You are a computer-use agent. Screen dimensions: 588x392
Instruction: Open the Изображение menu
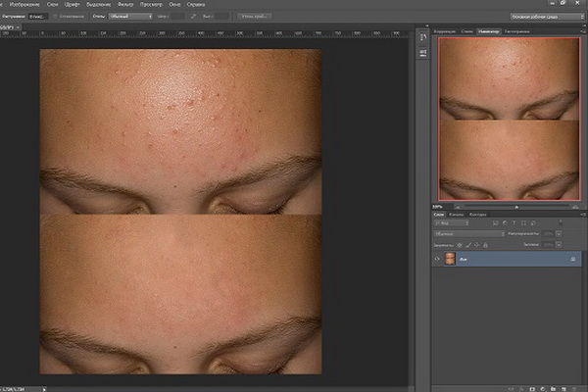click(24, 5)
